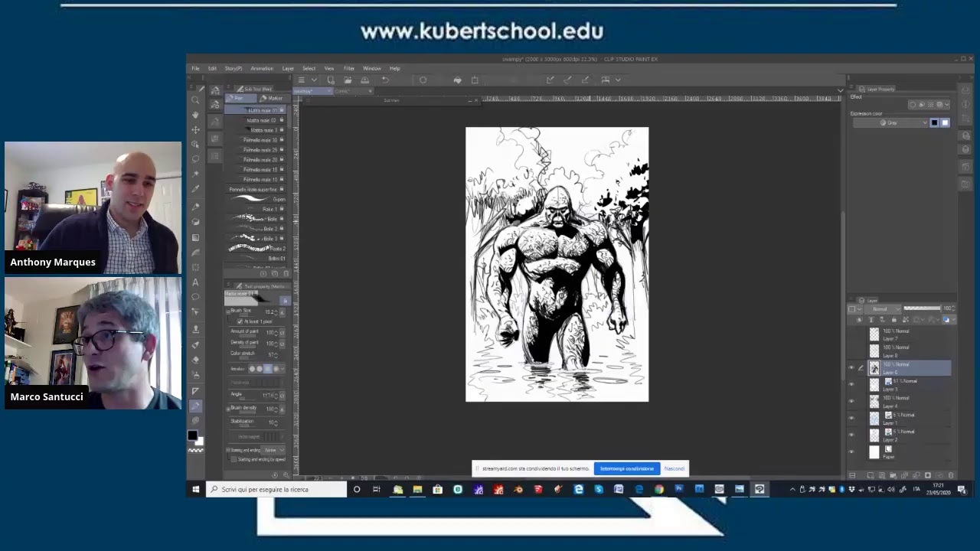980x551 pixels.
Task: Select the Eraser tool in toolbox
Action: (x=195, y=360)
